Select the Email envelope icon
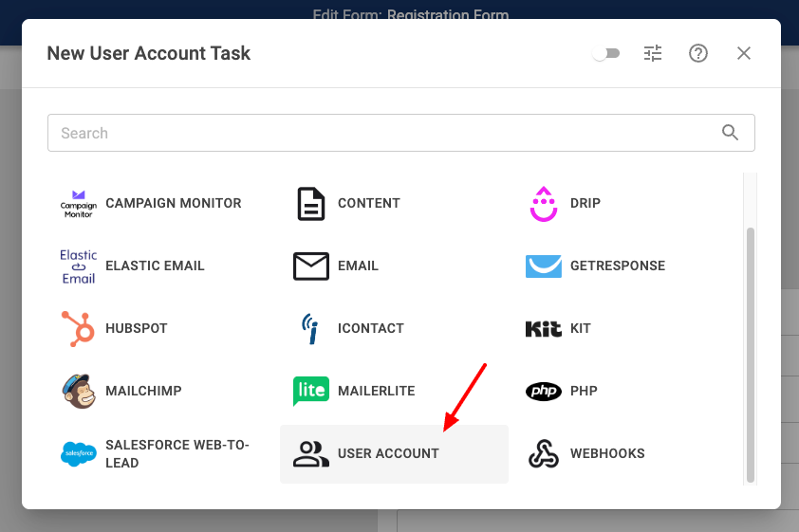Screen dimensions: 799x532 click(310, 266)
